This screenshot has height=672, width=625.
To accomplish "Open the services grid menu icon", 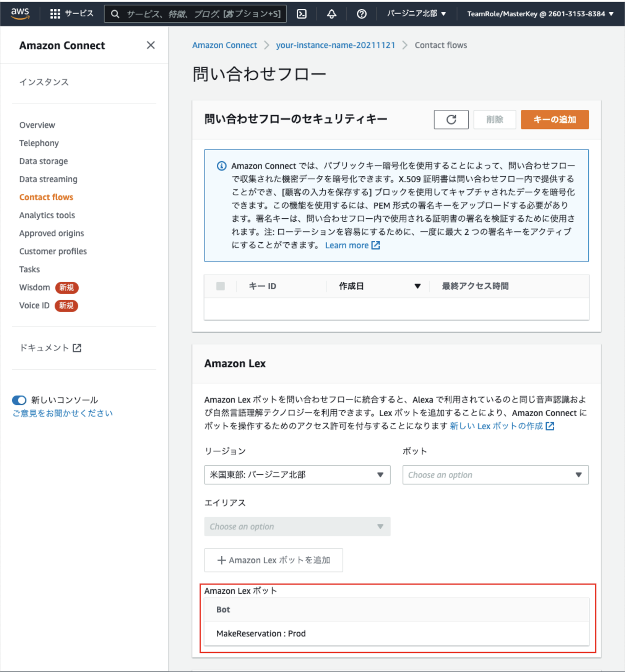I will tap(55, 14).
